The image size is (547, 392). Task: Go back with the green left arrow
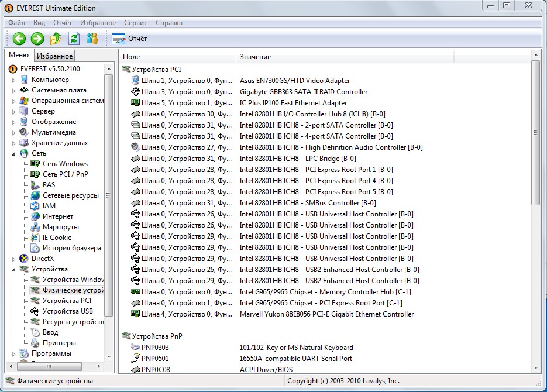click(x=19, y=39)
